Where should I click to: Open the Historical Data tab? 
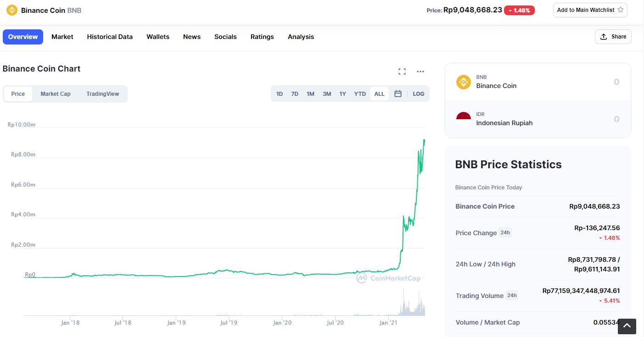110,37
